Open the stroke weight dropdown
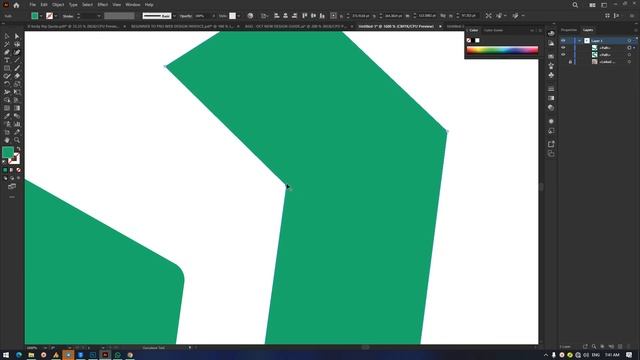 [98, 16]
